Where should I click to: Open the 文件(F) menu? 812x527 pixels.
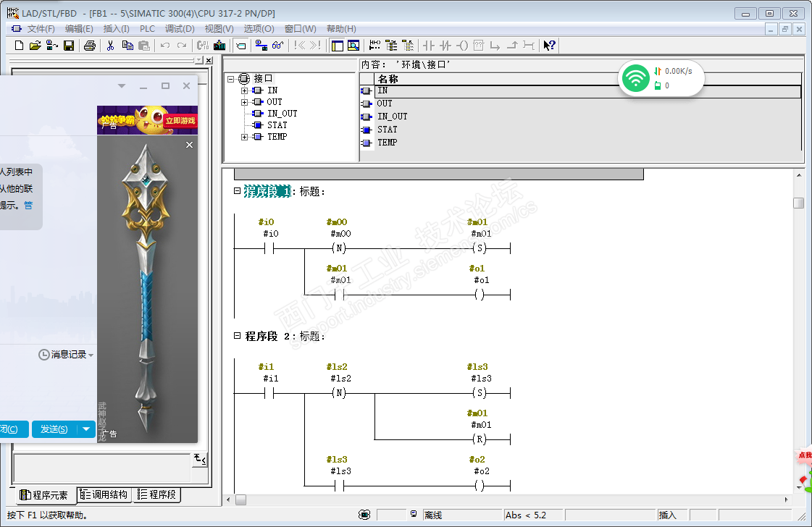[x=41, y=29]
